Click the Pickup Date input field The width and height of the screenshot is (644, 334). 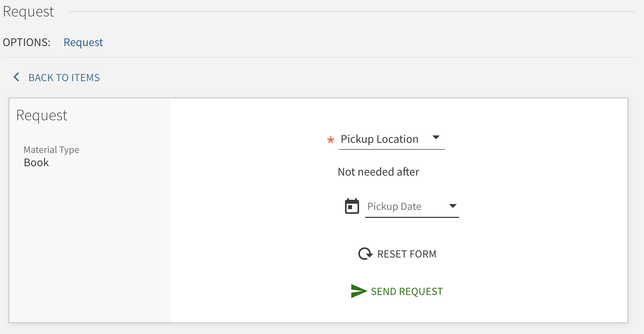pyautogui.click(x=412, y=207)
